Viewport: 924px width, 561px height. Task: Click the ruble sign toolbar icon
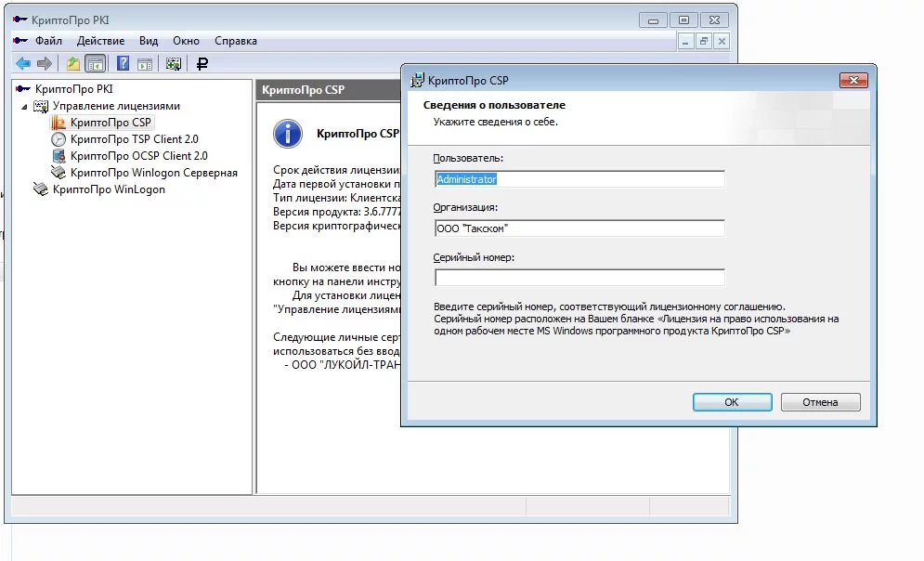click(202, 64)
